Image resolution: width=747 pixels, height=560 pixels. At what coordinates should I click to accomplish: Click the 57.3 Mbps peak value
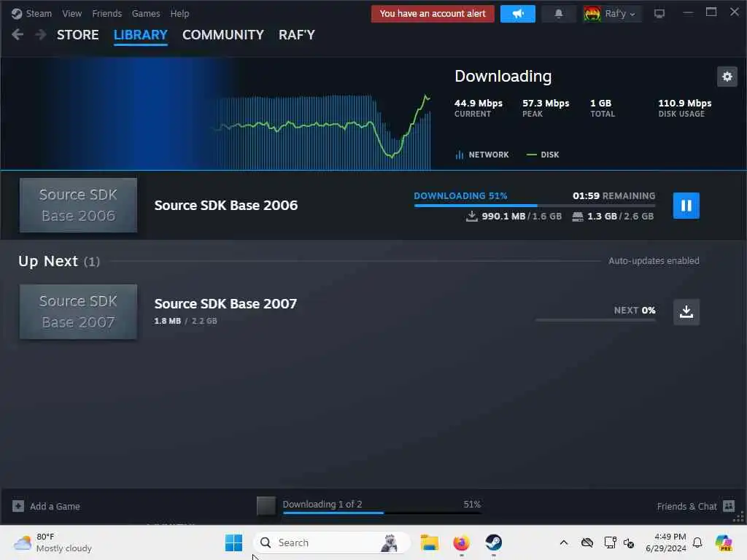tap(546, 103)
